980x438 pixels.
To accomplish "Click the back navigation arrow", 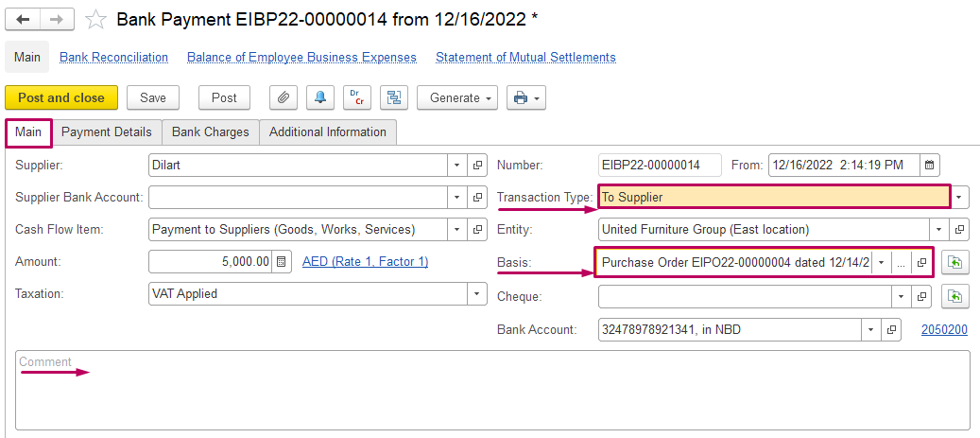I will point(23,19).
